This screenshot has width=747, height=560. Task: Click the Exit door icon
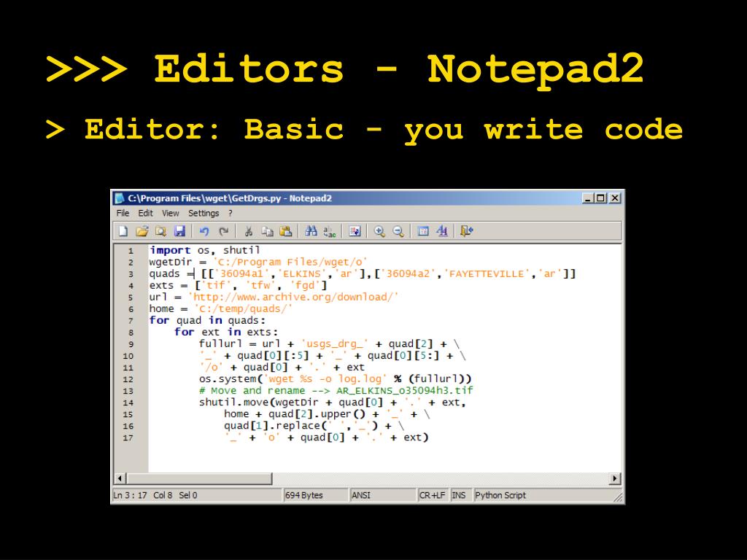466,231
